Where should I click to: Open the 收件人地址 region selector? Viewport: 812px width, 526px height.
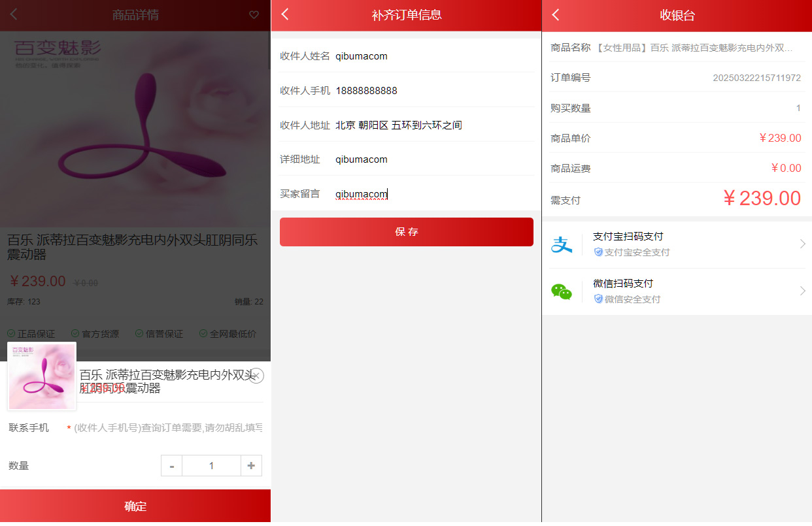pos(434,125)
